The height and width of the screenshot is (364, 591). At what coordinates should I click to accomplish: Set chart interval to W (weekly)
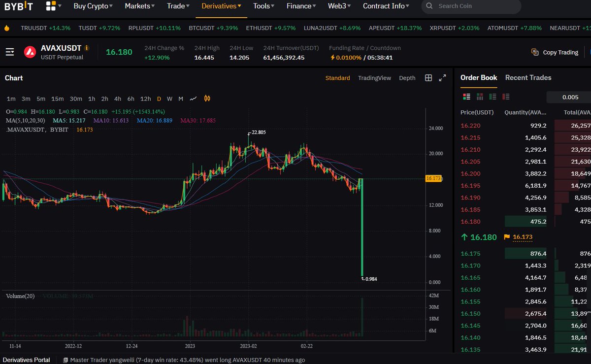click(x=169, y=99)
